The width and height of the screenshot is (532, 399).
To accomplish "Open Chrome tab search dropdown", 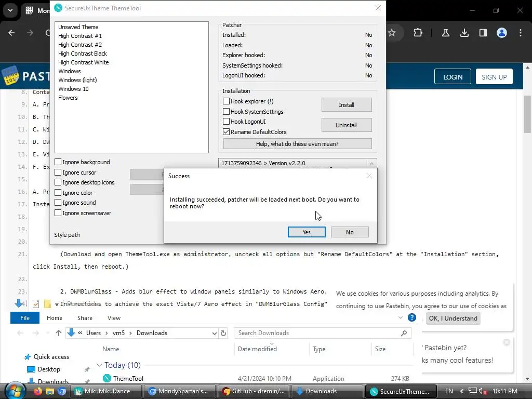I will tap(10, 10).
